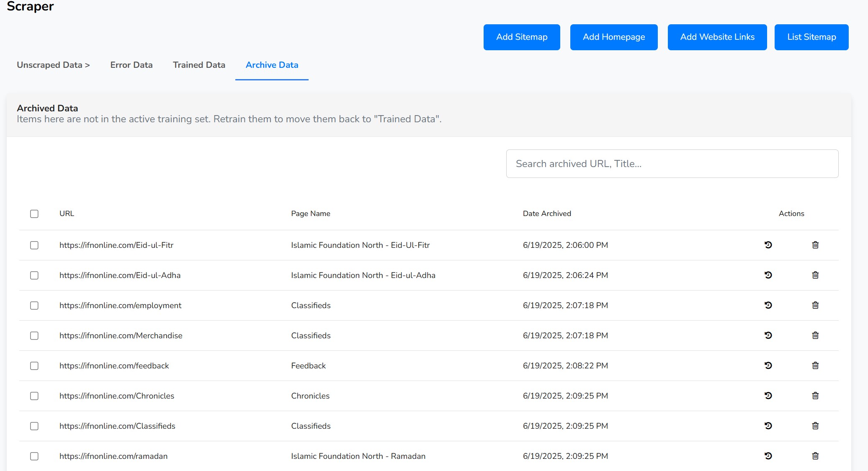The width and height of the screenshot is (868, 471).
Task: Click the retrain icon for the employment row
Action: click(768, 305)
